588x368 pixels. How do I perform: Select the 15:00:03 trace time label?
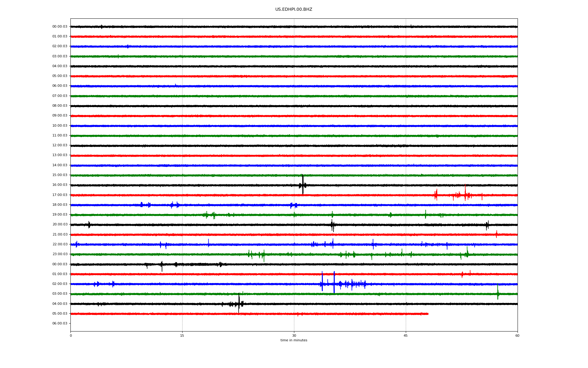[60, 175]
